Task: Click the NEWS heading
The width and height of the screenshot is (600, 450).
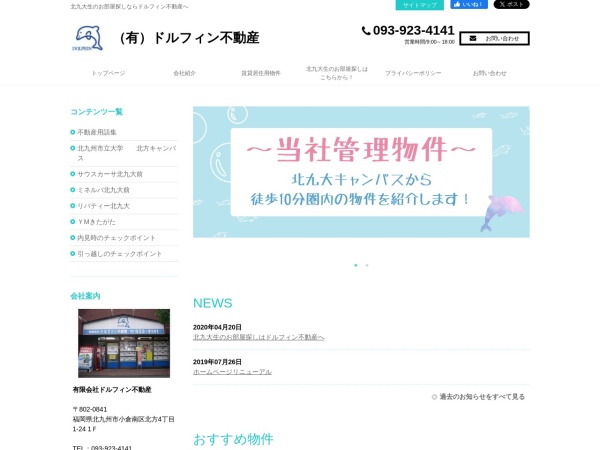Action: point(213,303)
